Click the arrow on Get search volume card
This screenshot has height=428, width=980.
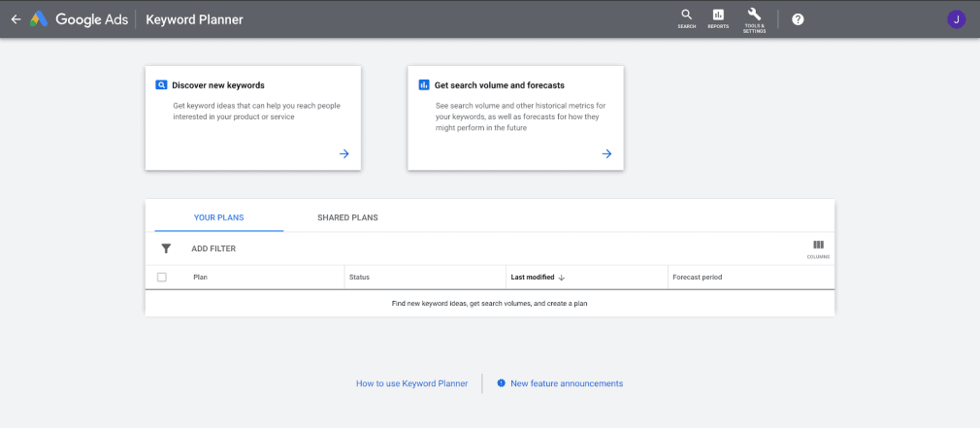point(606,153)
